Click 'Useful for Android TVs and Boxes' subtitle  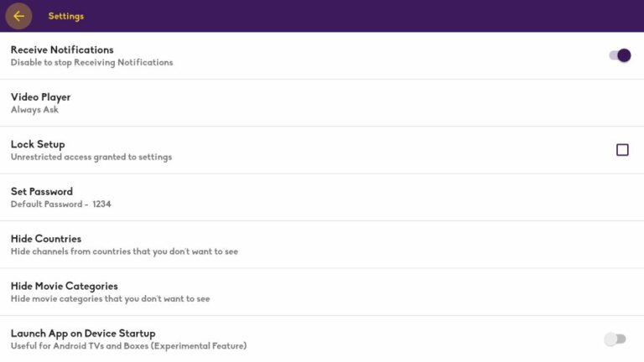pyautogui.click(x=128, y=345)
